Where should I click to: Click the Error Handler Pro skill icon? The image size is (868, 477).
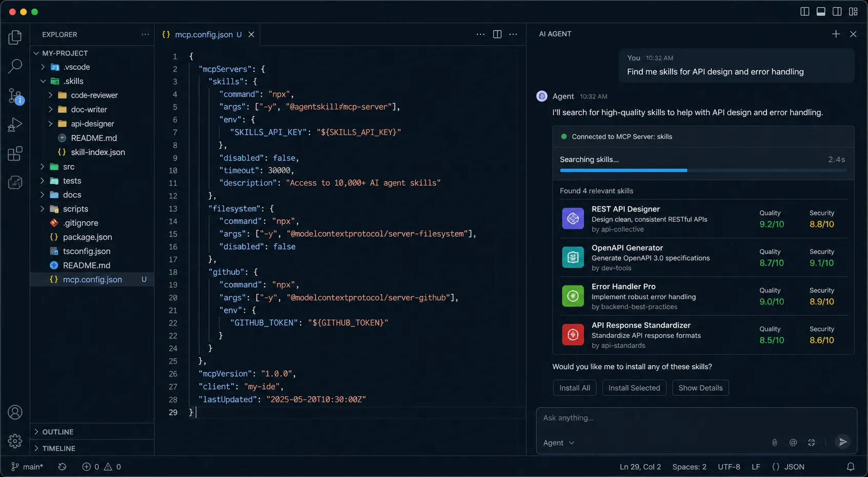[573, 296]
